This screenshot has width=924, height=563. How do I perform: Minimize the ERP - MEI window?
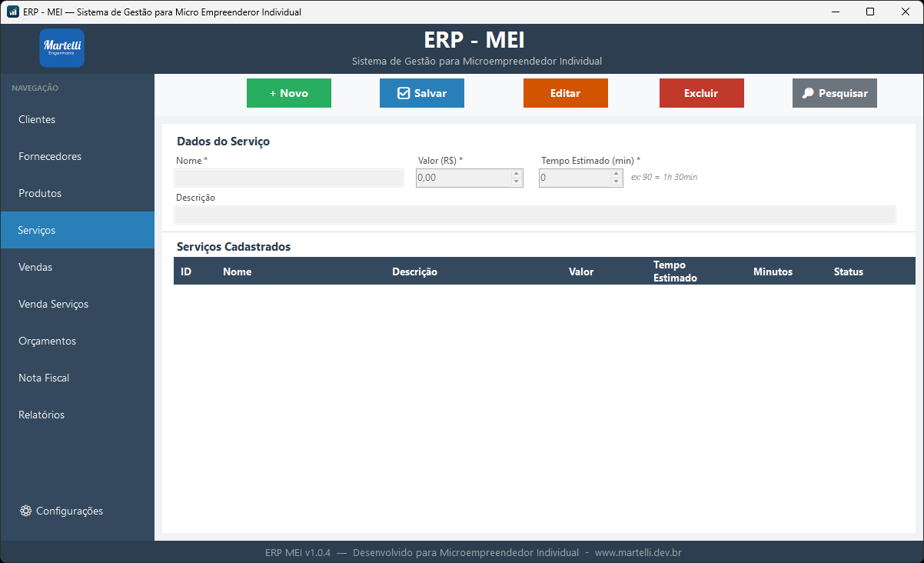[x=835, y=12]
